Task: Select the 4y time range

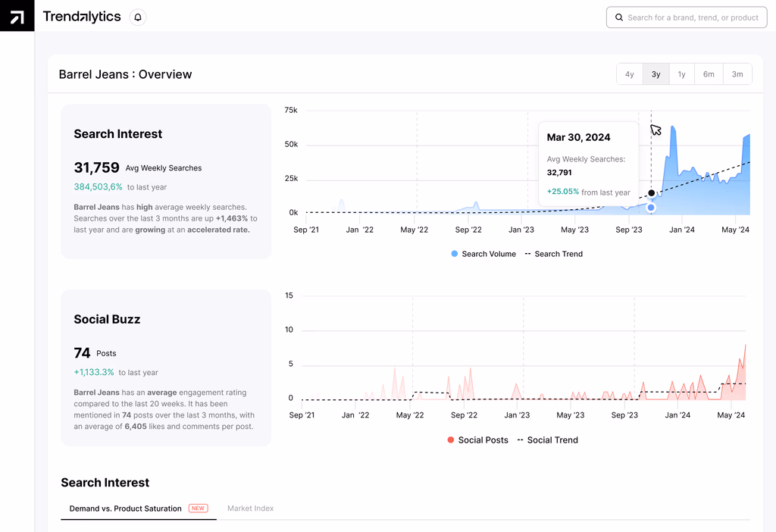Action: [x=630, y=74]
